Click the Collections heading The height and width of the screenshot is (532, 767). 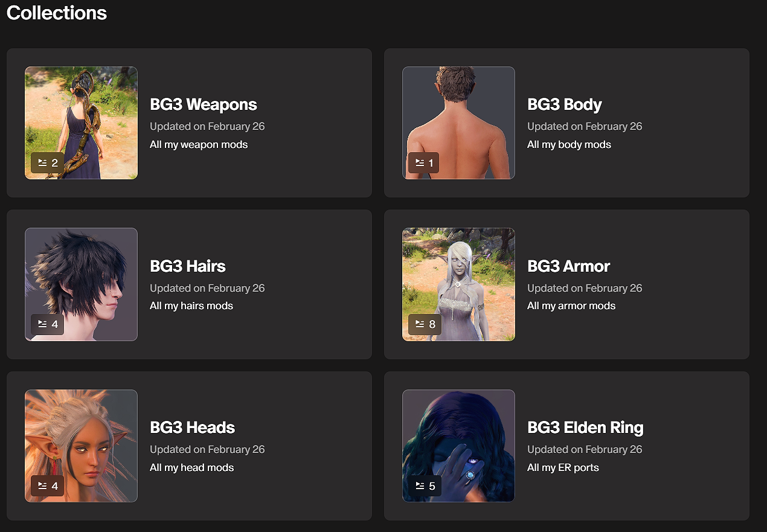tap(57, 13)
